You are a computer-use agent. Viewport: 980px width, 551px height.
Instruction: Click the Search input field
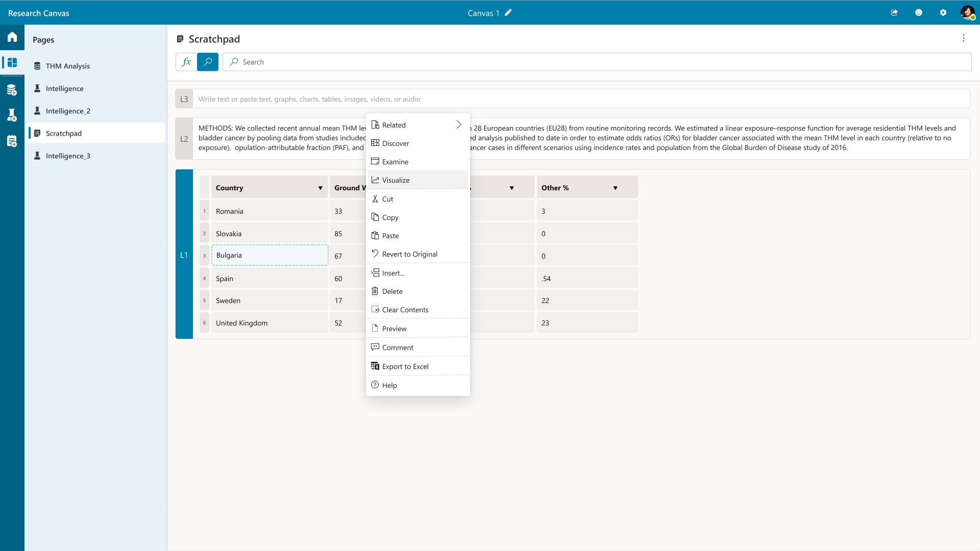(x=597, y=62)
